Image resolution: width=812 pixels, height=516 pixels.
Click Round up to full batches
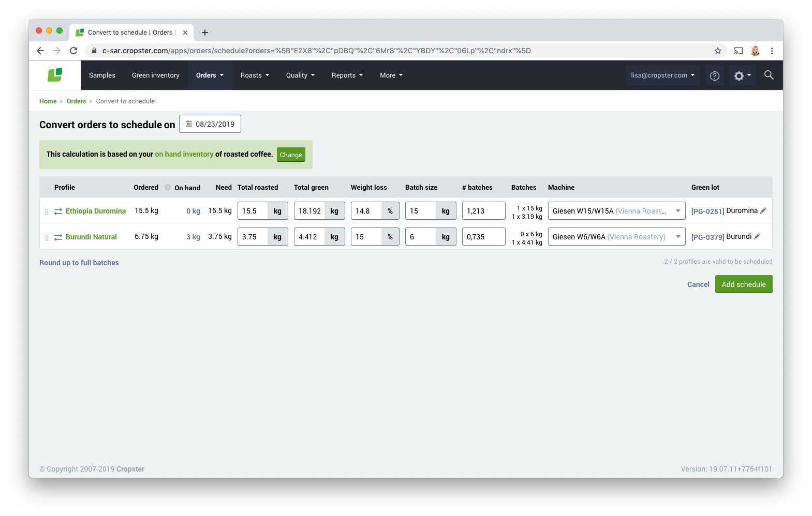pos(79,263)
